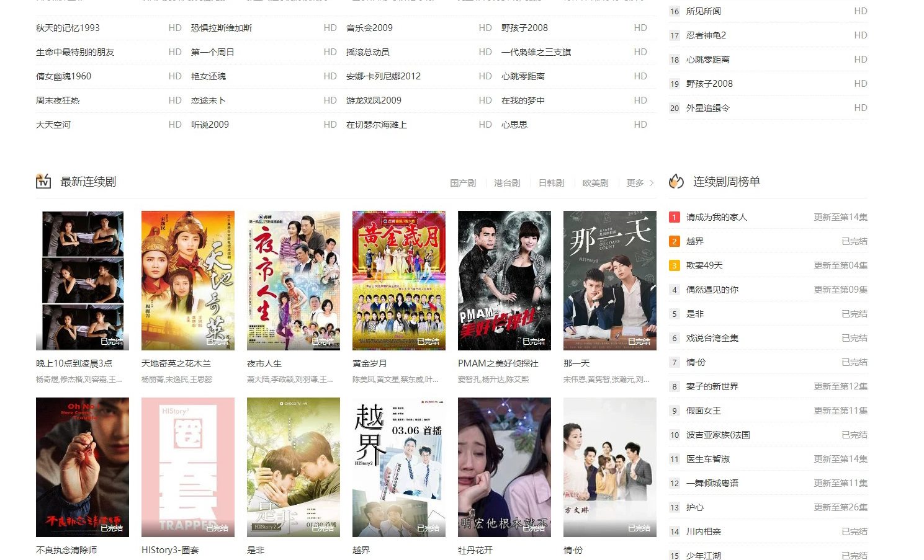Open the 黄金岁月 poster thumbnail
This screenshot has height=560, width=924.
click(398, 280)
